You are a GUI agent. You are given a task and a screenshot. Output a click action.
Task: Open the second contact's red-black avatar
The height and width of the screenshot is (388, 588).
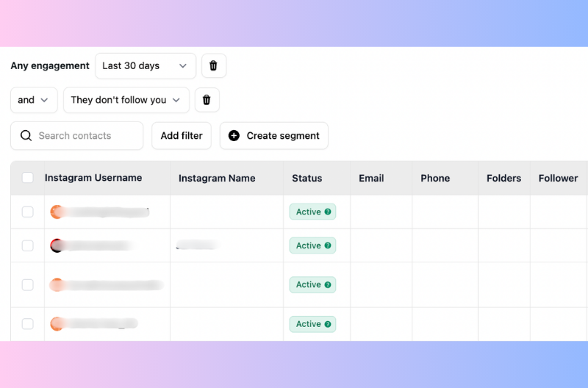pyautogui.click(x=57, y=245)
